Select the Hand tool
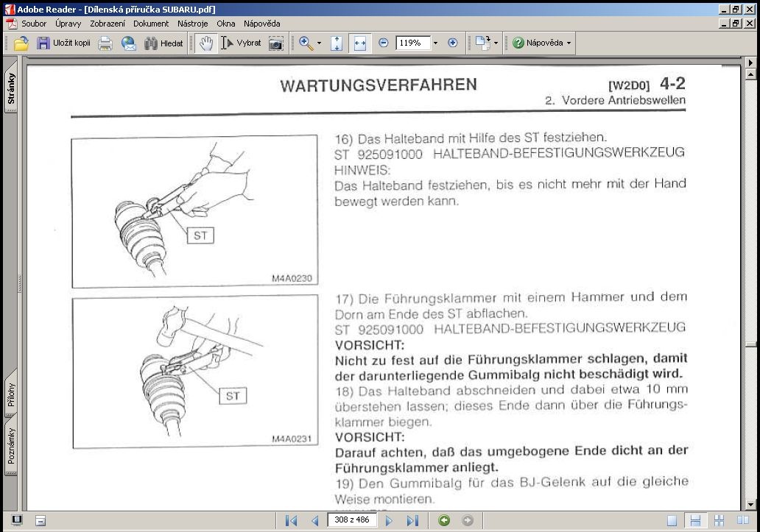 [x=206, y=43]
